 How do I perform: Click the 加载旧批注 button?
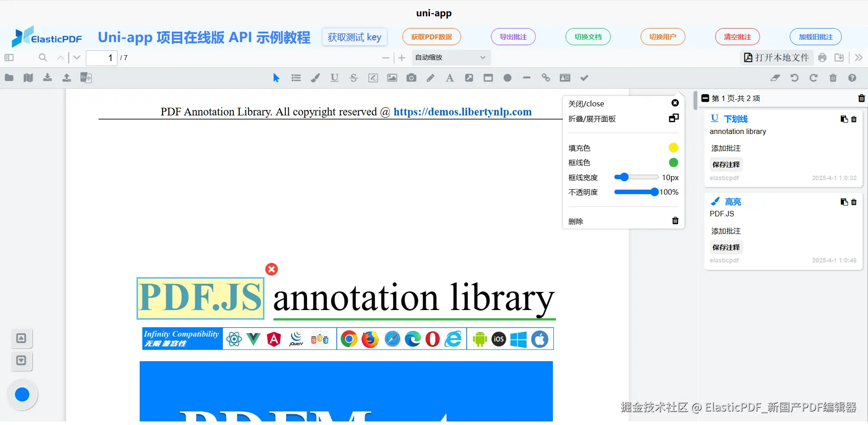(x=816, y=37)
